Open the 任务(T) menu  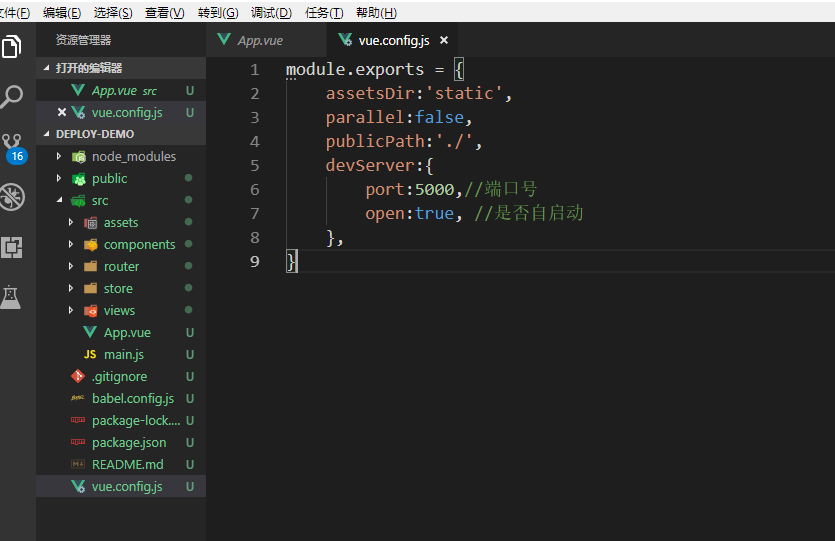tap(324, 13)
